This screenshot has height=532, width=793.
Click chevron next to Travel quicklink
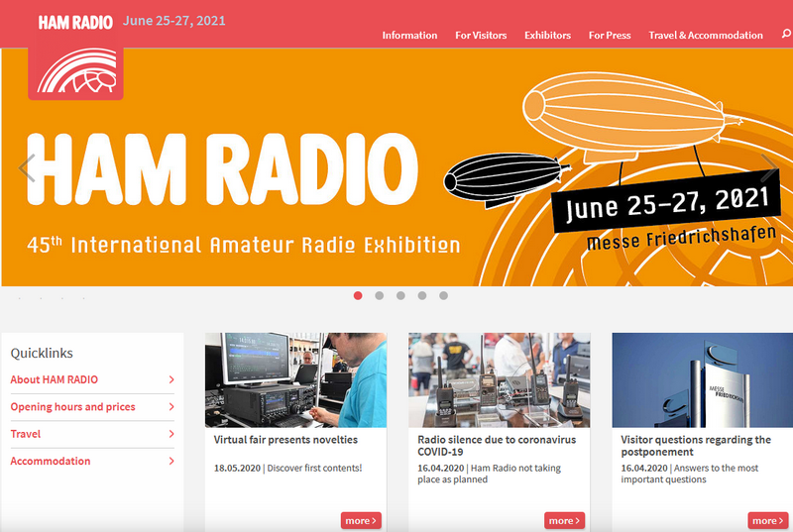[x=171, y=434]
